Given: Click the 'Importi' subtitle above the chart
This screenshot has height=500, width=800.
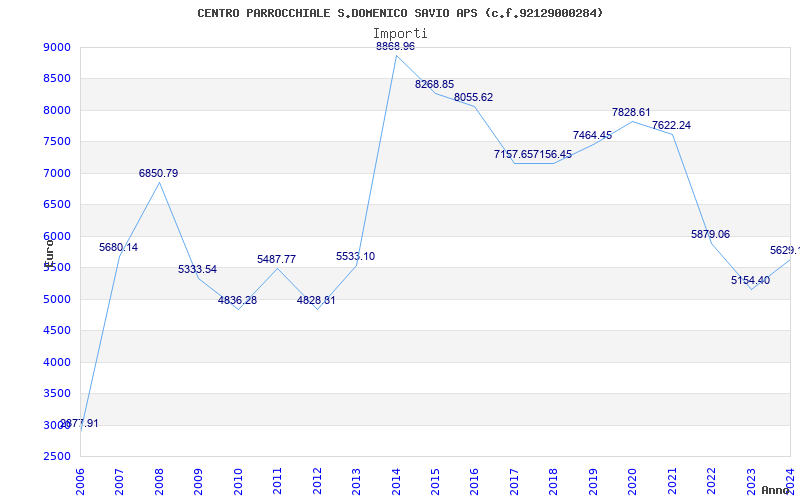Looking at the screenshot, I should (400, 33).
